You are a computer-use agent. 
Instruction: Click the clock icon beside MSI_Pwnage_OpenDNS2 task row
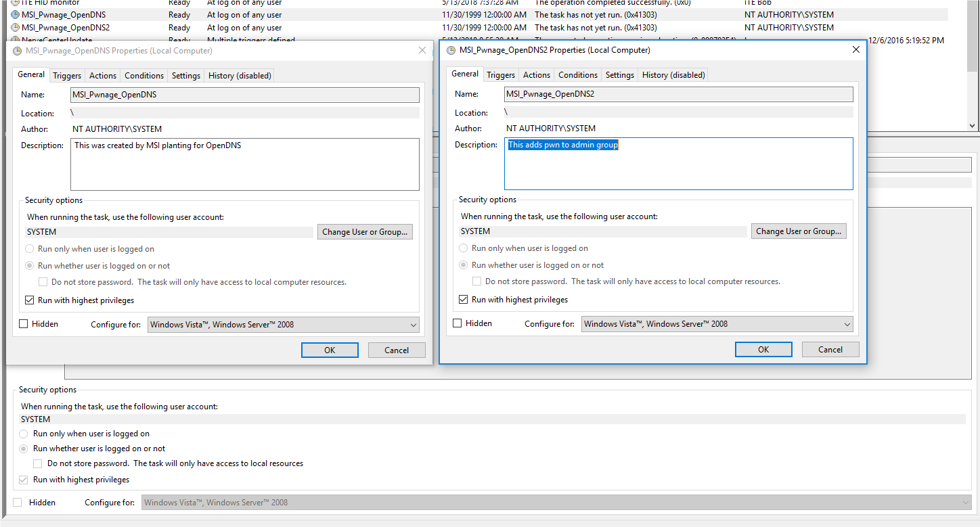tap(16, 28)
